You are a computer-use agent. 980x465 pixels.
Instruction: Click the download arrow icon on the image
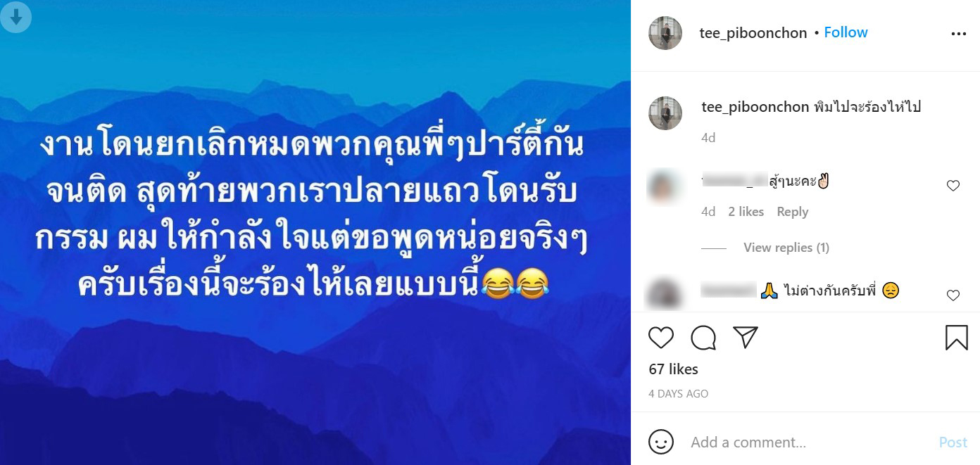(x=15, y=16)
